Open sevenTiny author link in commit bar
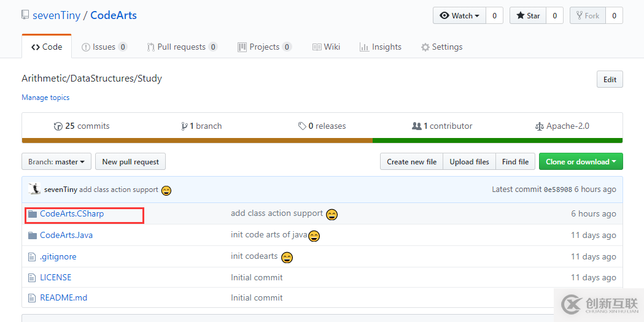The width and height of the screenshot is (644, 322). click(61, 190)
